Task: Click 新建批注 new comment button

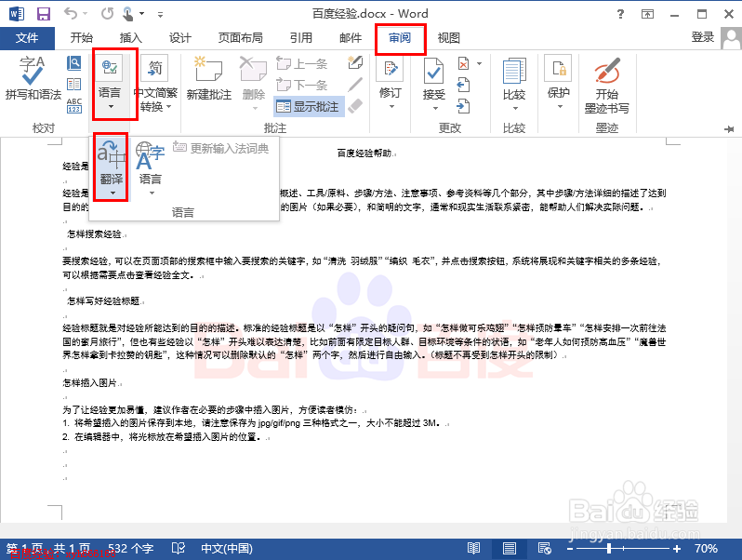Action: point(208,78)
